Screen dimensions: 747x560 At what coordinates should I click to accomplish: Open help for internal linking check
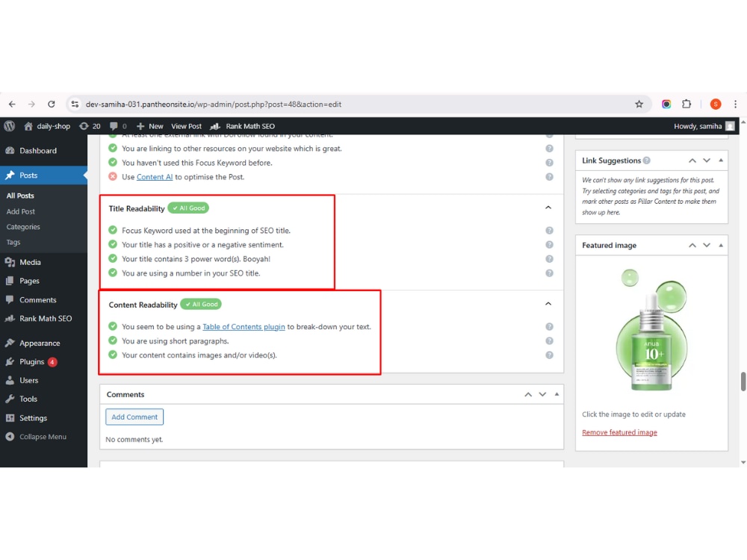tap(549, 149)
